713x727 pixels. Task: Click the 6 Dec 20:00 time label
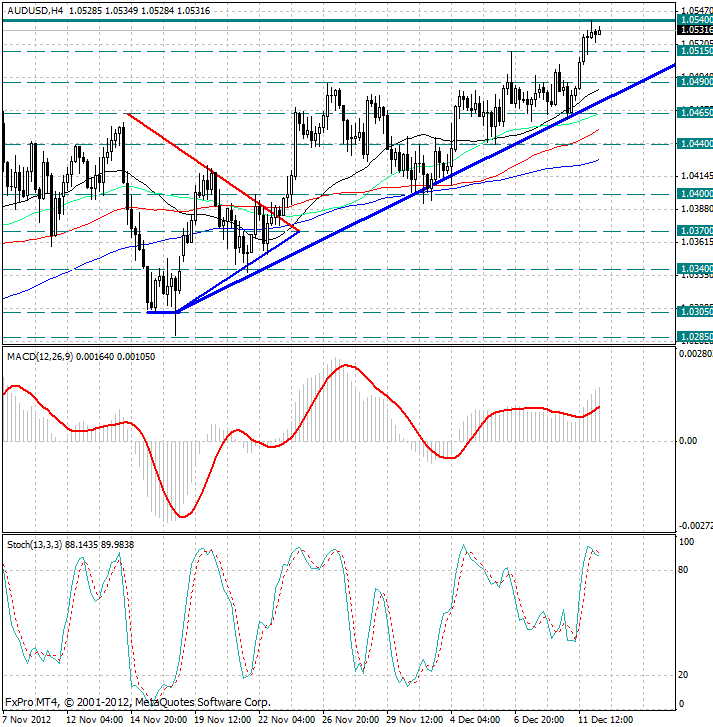tap(540, 720)
